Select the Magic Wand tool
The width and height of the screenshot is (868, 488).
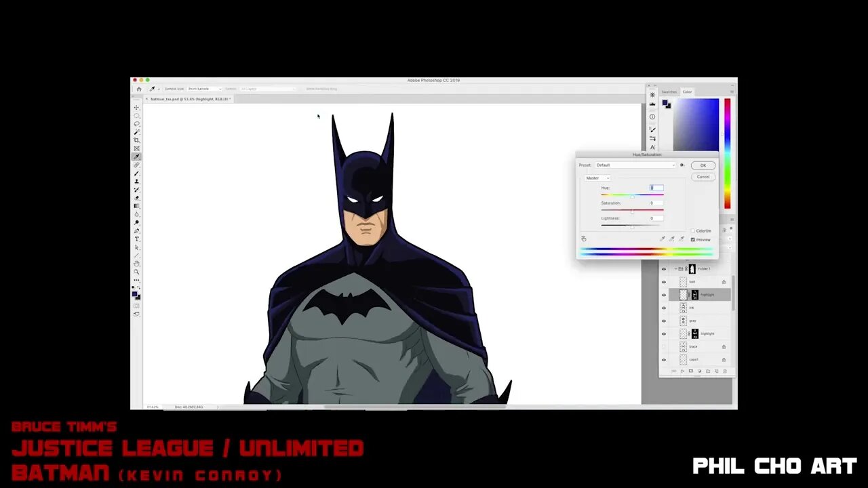pyautogui.click(x=136, y=132)
